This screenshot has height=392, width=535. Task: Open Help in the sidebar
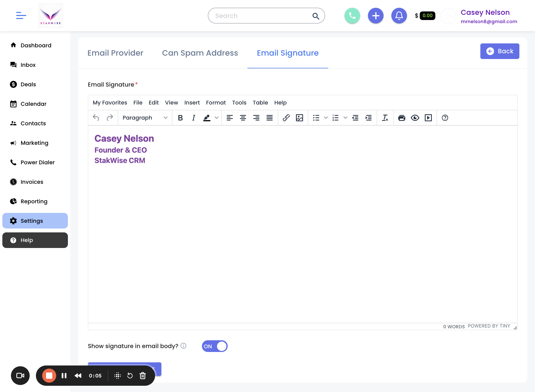coord(35,240)
